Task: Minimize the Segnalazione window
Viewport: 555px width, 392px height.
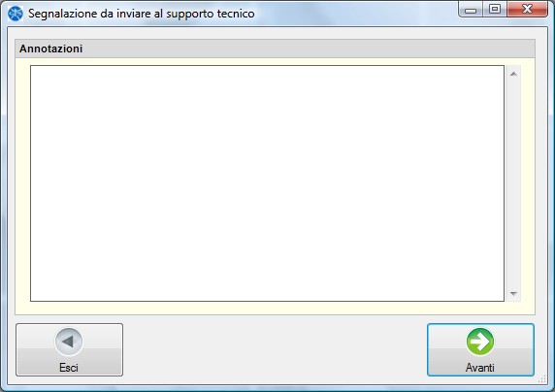Action: [x=471, y=10]
